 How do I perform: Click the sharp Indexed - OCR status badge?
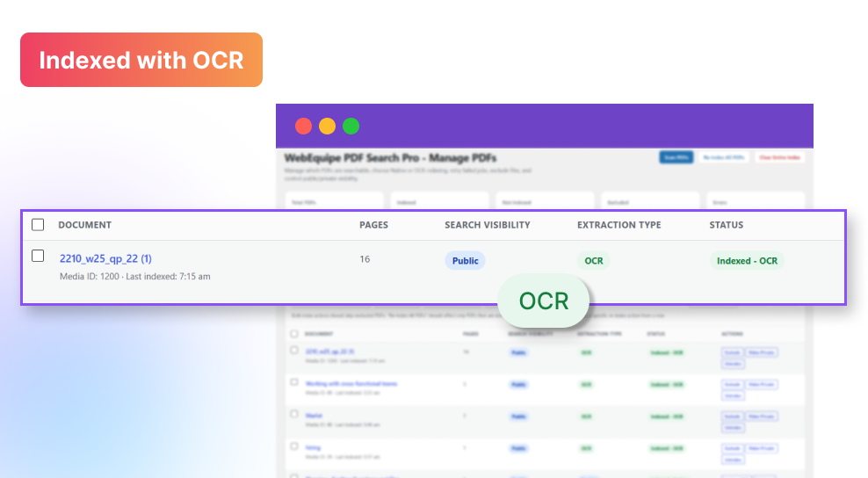pyautogui.click(x=747, y=260)
